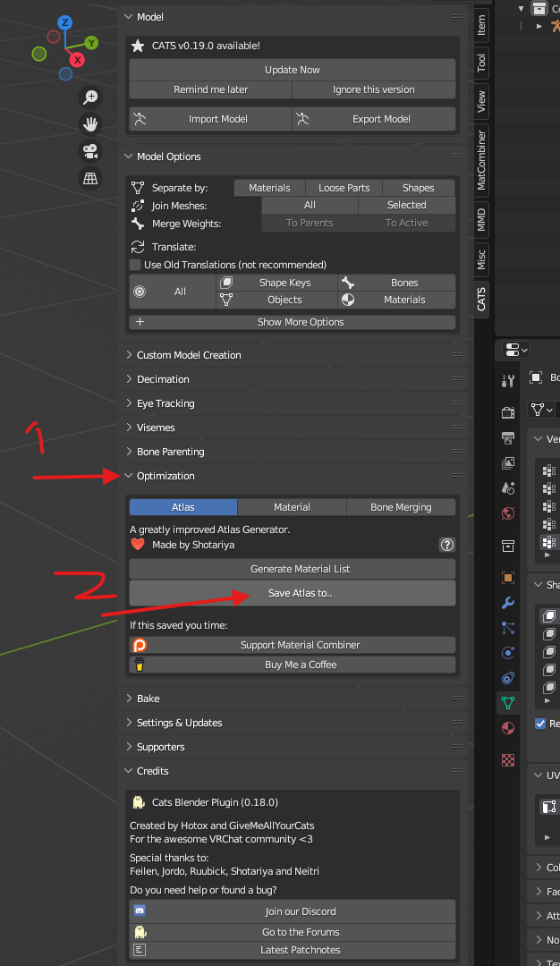The image size is (560, 966).
Task: Expand the Eye Tracking panel
Action: (129, 402)
